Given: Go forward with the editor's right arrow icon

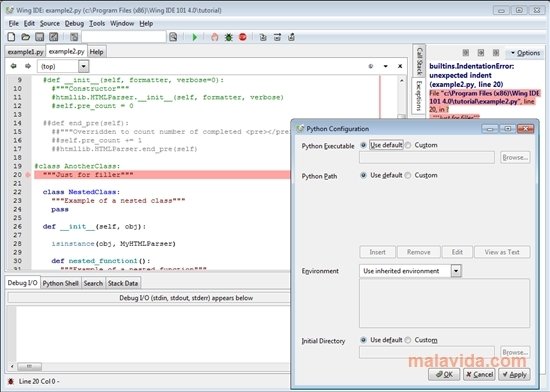Looking at the screenshot, I should [28, 66].
